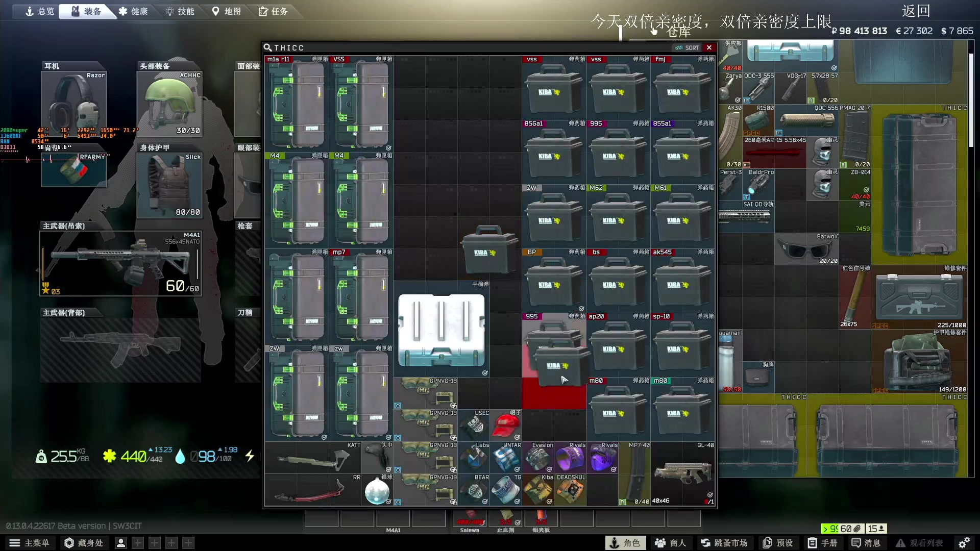Click the 角色 character button
980x551 pixels.
(x=625, y=543)
